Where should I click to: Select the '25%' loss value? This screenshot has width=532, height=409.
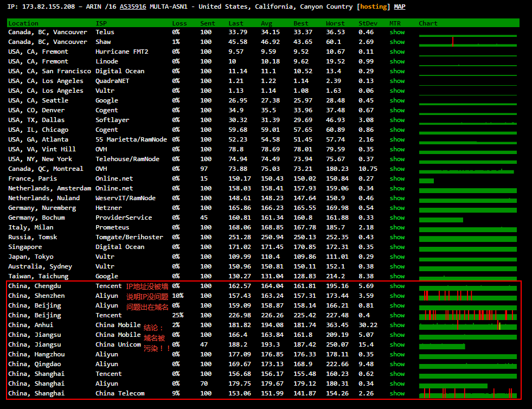(x=178, y=315)
